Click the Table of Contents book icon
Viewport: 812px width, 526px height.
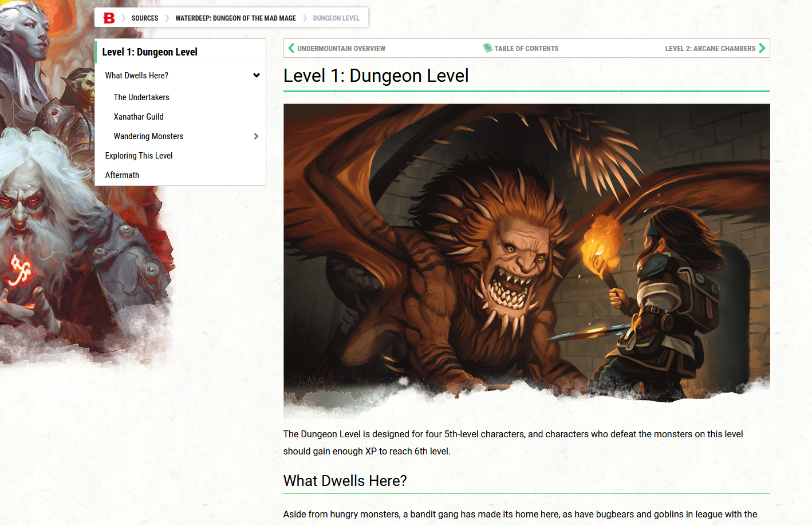point(488,48)
